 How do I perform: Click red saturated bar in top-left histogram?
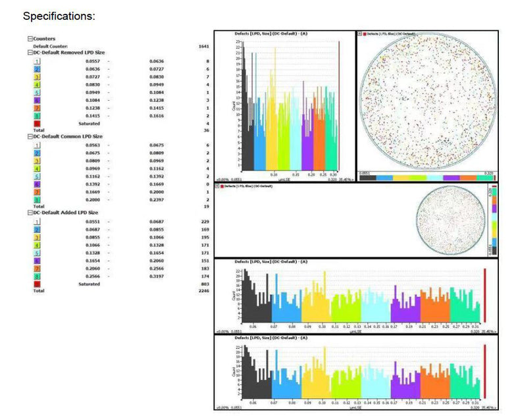pyautogui.click(x=339, y=105)
